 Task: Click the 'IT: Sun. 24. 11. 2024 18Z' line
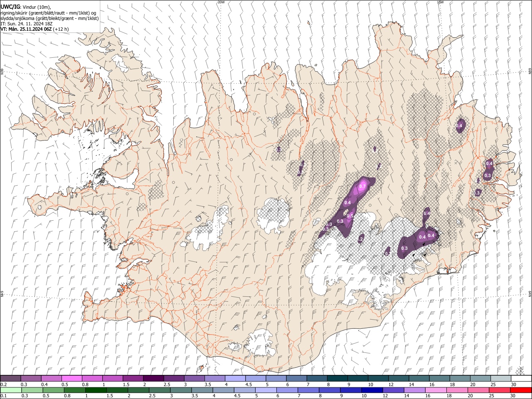click(x=26, y=24)
